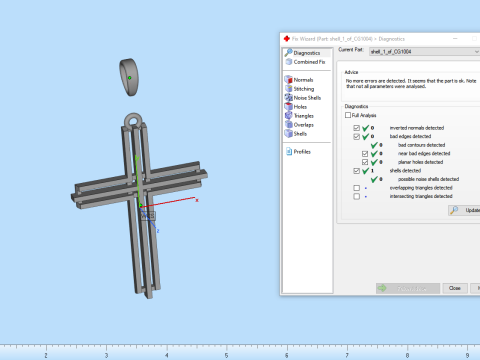Uncheck inverted normals detected checkbox
The width and height of the screenshot is (480, 360).
(x=357, y=128)
